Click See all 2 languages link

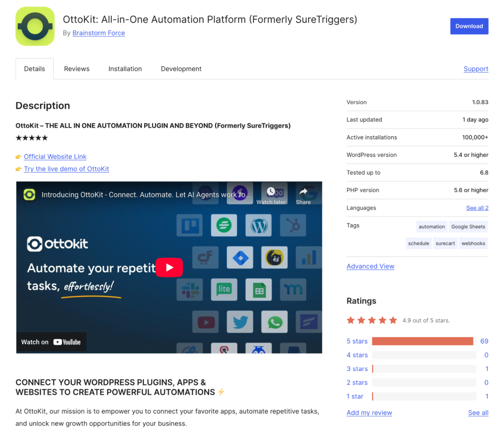pos(477,208)
